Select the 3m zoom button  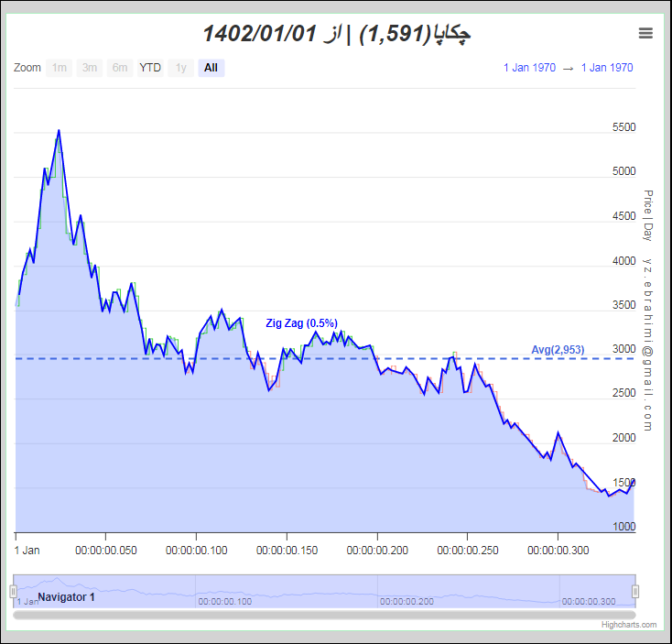[90, 68]
